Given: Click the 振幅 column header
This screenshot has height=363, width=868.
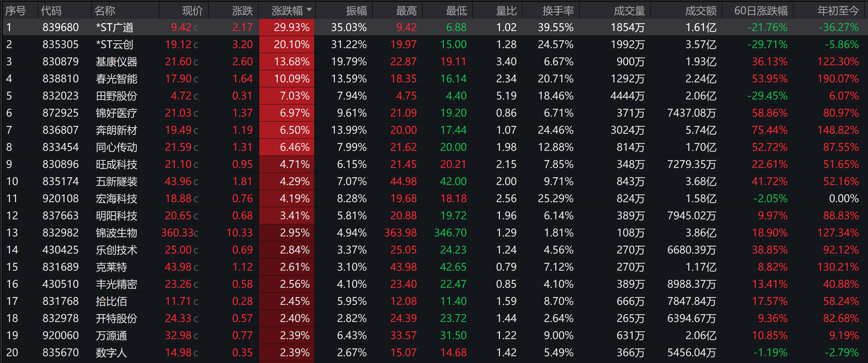Looking at the screenshot, I should point(356,11).
